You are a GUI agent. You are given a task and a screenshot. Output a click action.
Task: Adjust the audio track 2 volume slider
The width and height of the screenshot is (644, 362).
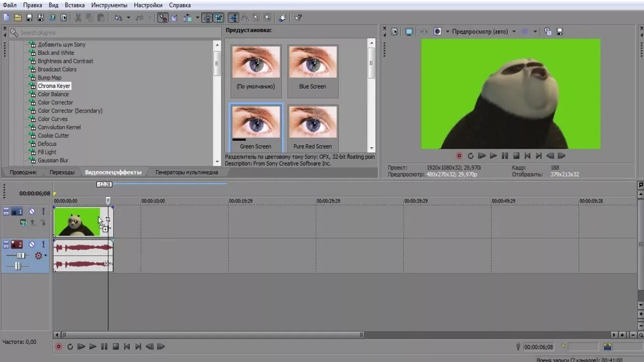(21, 255)
